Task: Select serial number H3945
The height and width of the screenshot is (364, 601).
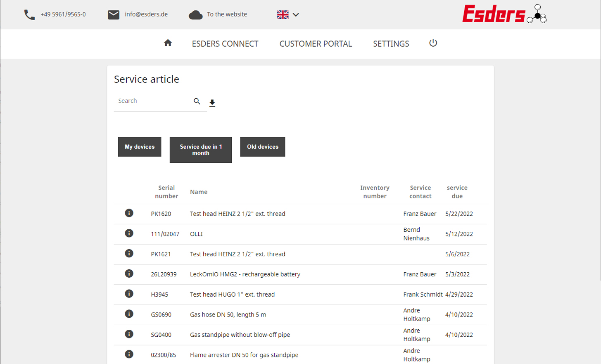Action: (159, 295)
